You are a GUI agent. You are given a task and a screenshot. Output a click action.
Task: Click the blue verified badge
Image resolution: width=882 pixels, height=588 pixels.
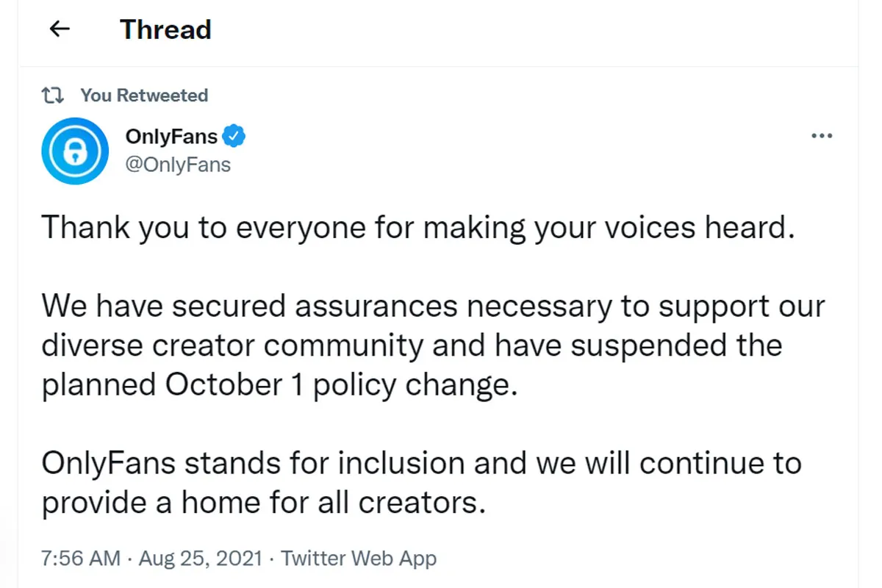coord(234,136)
